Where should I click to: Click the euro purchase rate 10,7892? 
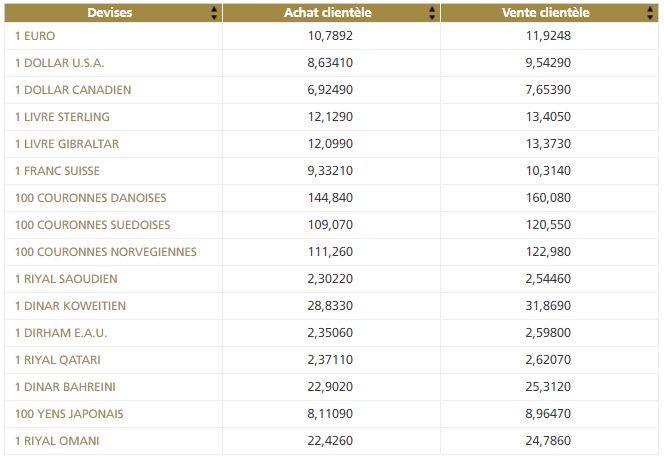(330, 36)
